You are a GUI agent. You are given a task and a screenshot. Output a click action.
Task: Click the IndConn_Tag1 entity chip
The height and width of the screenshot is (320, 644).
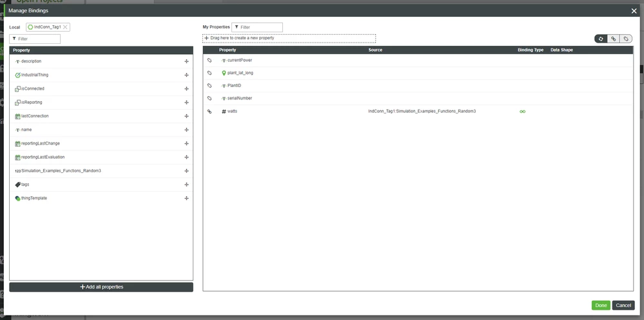[48, 27]
